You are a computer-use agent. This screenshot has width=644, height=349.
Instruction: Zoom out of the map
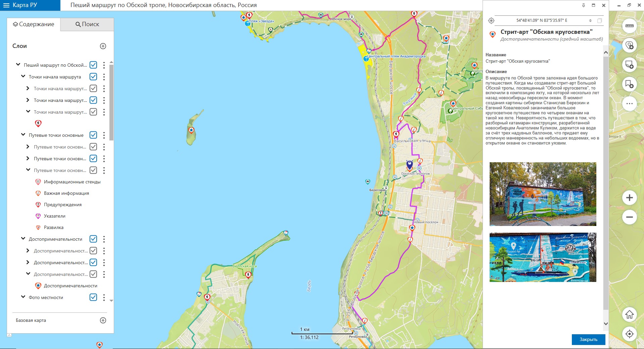[x=630, y=217]
